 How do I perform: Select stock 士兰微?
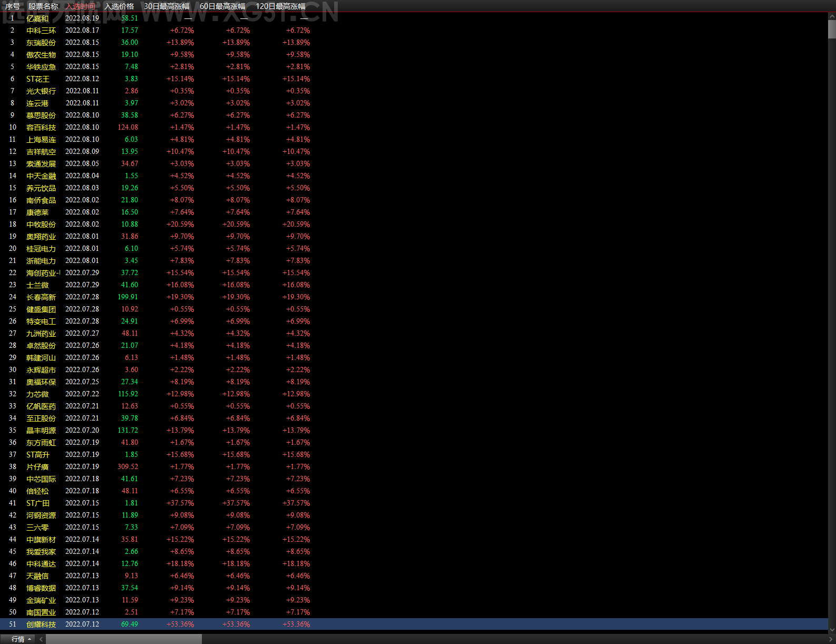pyautogui.click(x=37, y=285)
